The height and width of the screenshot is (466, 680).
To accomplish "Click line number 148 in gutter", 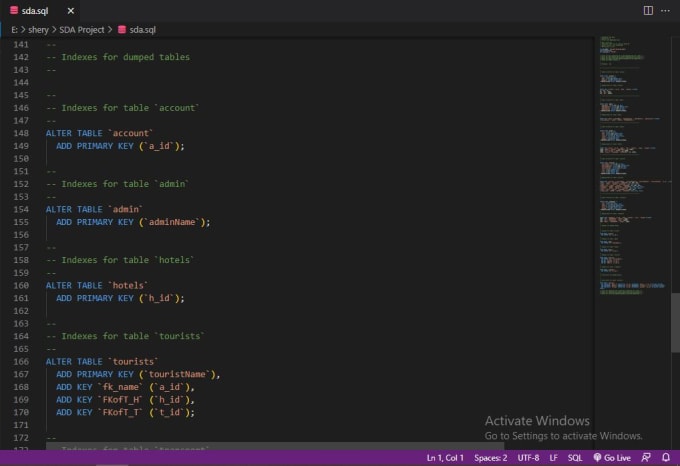I will (x=21, y=134).
